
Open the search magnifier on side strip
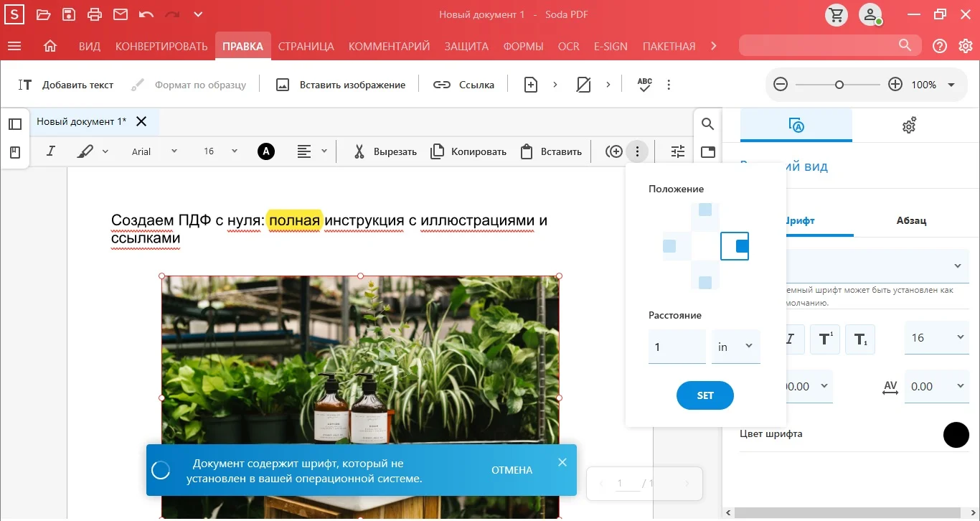708,124
